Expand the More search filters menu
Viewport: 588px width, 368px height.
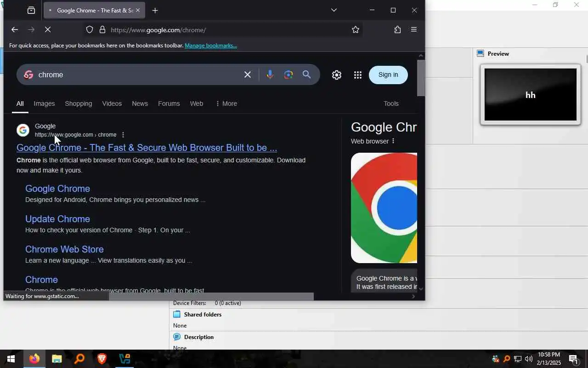226,103
